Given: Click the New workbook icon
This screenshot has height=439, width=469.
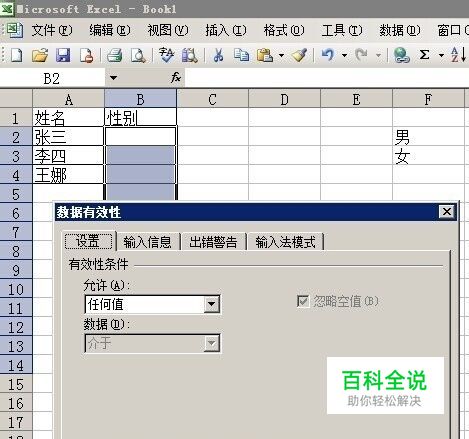Looking at the screenshot, I should [17, 55].
